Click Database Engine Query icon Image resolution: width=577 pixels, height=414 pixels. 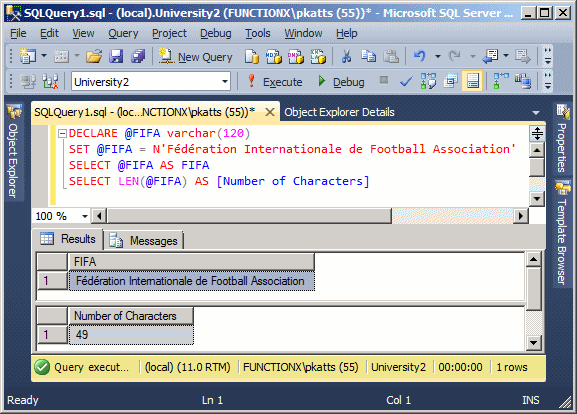pos(252,57)
